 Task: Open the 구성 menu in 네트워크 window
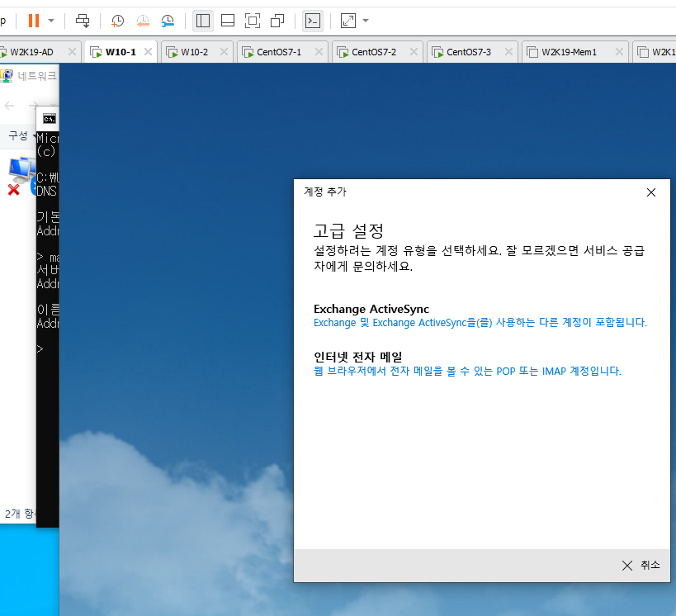[x=21, y=136]
